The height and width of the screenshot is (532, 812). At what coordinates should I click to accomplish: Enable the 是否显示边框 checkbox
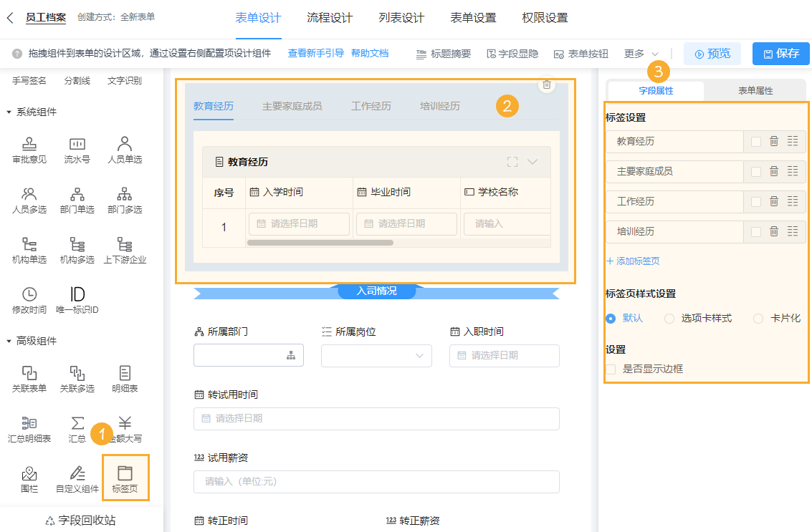[x=610, y=369]
